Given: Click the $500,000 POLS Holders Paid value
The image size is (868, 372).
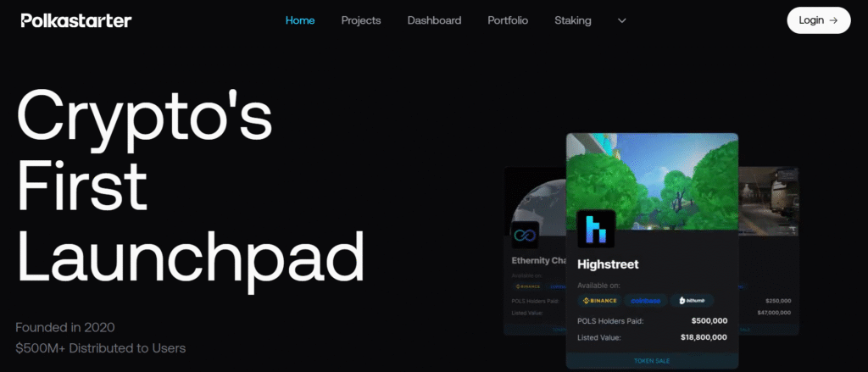Looking at the screenshot, I should [x=709, y=320].
